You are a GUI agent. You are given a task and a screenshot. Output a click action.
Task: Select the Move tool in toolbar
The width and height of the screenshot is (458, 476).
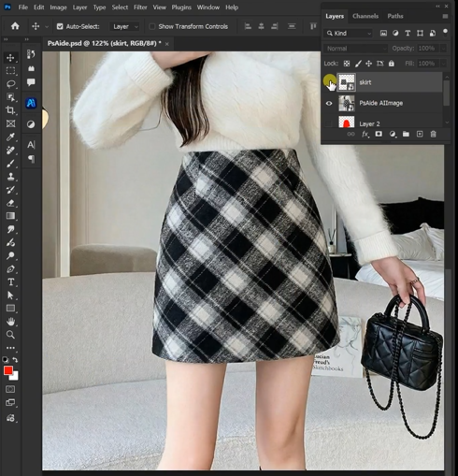coord(10,58)
